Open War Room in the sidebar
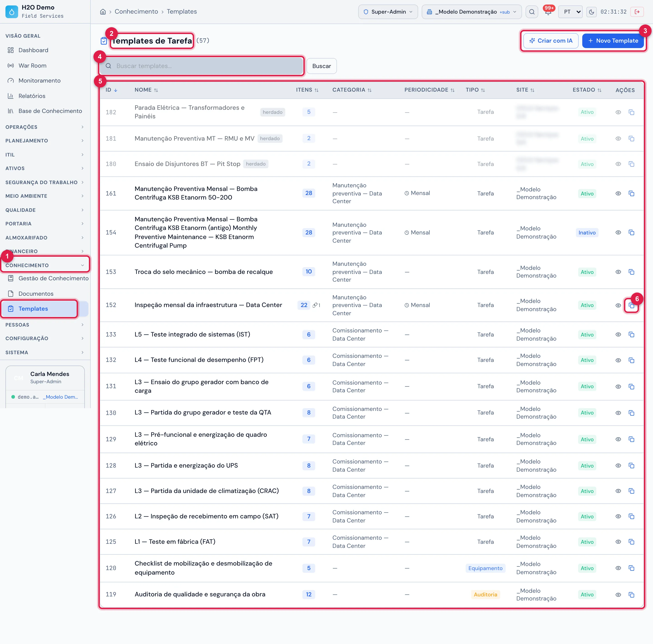The image size is (653, 644). pos(45,66)
